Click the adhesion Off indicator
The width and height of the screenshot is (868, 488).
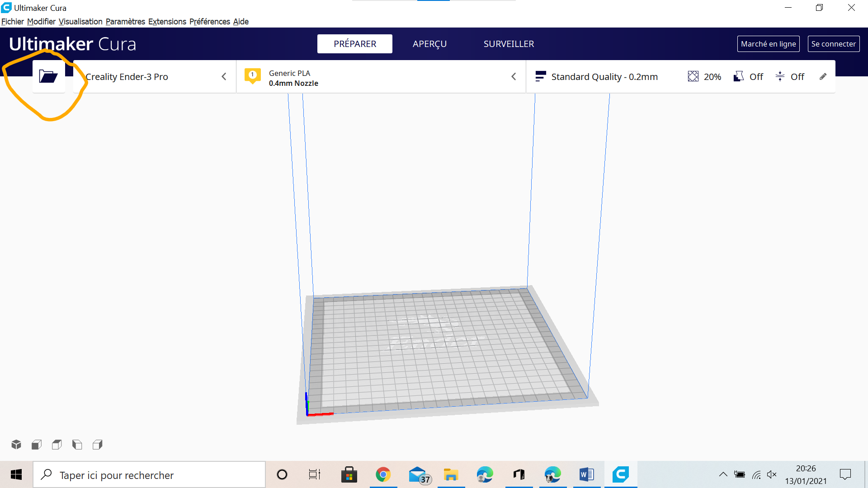coord(790,77)
